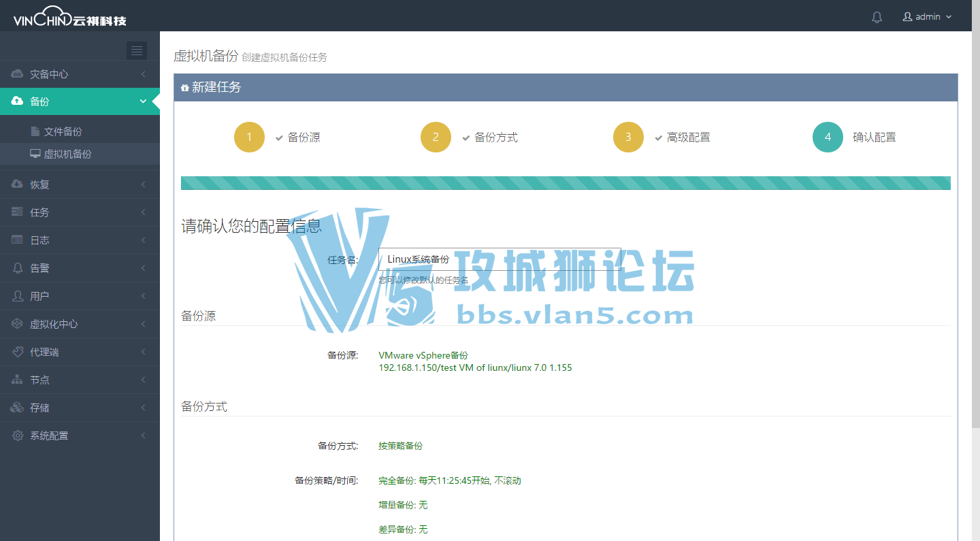Open 虚拟机备份 submenu item
980x541 pixels.
pos(80,154)
